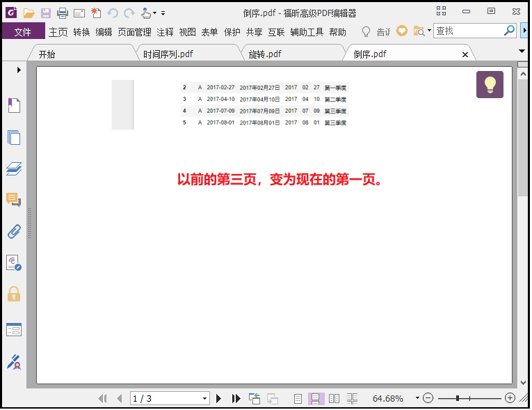Open the 保护 ribbon tab
This screenshot has width=532, height=410.
tap(232, 32)
